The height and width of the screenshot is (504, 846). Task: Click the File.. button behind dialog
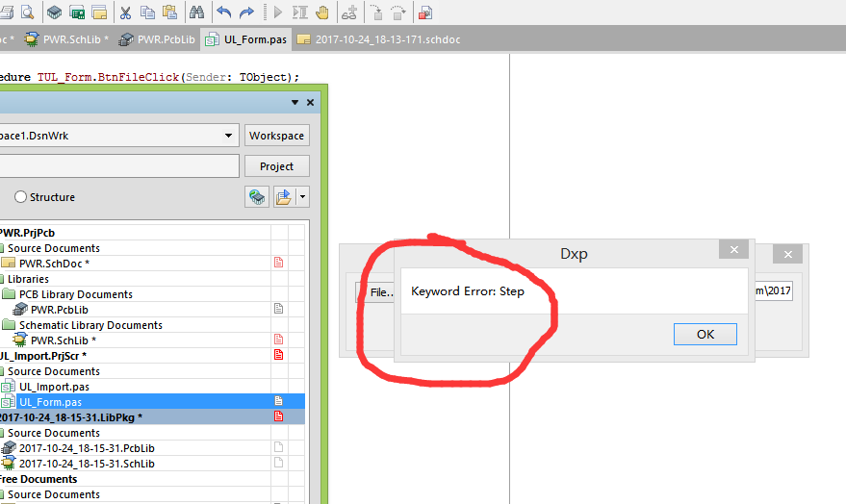click(x=375, y=292)
